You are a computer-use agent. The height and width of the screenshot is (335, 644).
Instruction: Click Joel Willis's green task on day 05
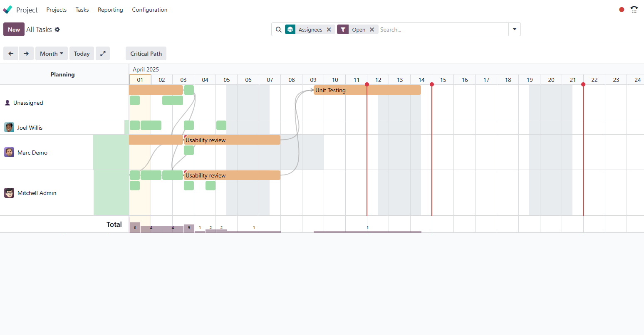(x=221, y=125)
